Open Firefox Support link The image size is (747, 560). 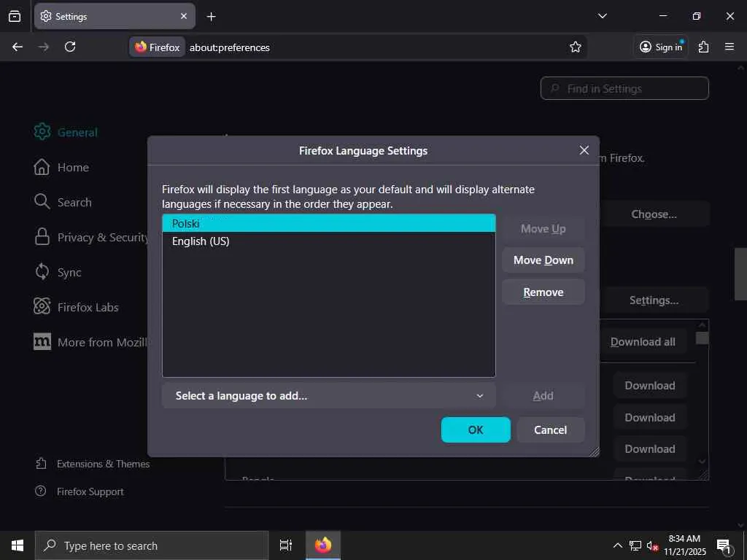[80, 491]
